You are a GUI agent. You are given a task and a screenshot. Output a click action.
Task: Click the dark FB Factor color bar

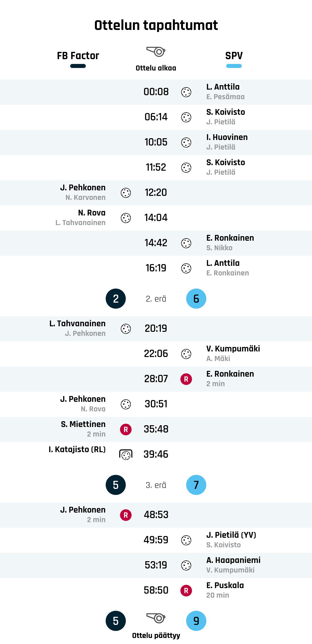78,66
